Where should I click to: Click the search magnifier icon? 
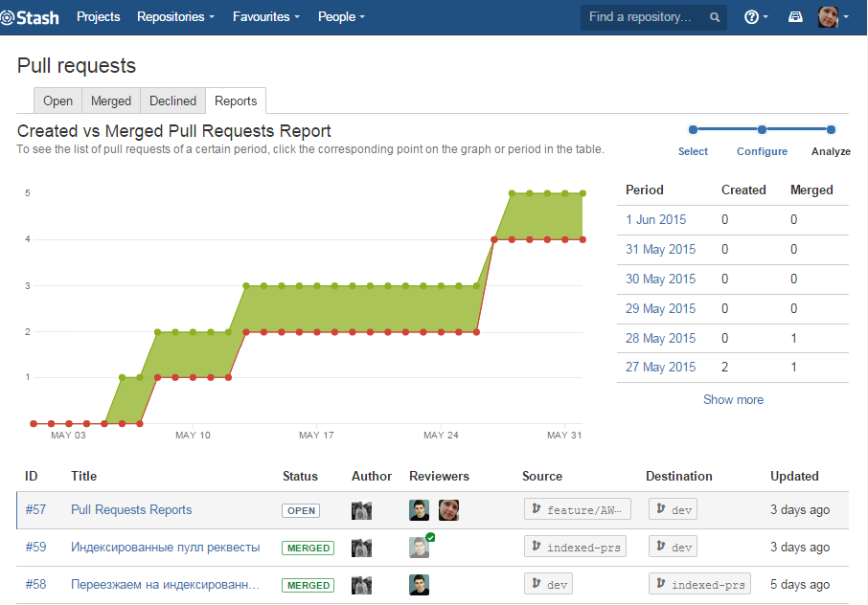tap(715, 17)
